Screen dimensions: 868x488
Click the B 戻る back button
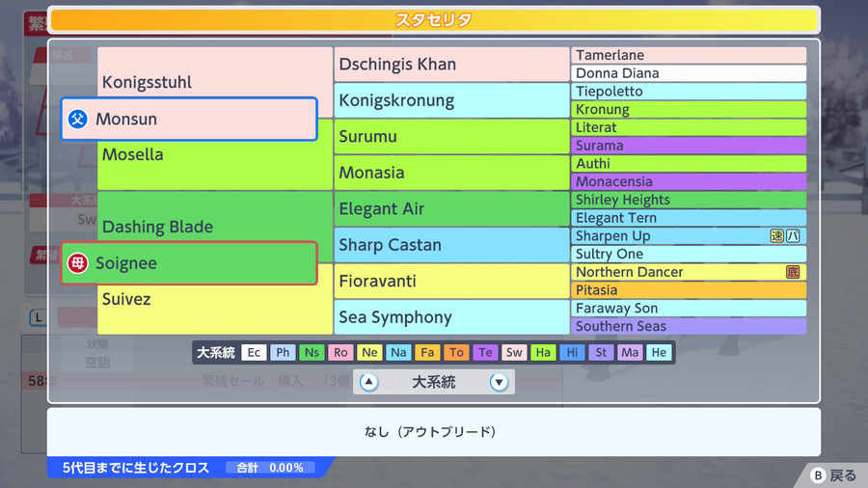coord(833,475)
